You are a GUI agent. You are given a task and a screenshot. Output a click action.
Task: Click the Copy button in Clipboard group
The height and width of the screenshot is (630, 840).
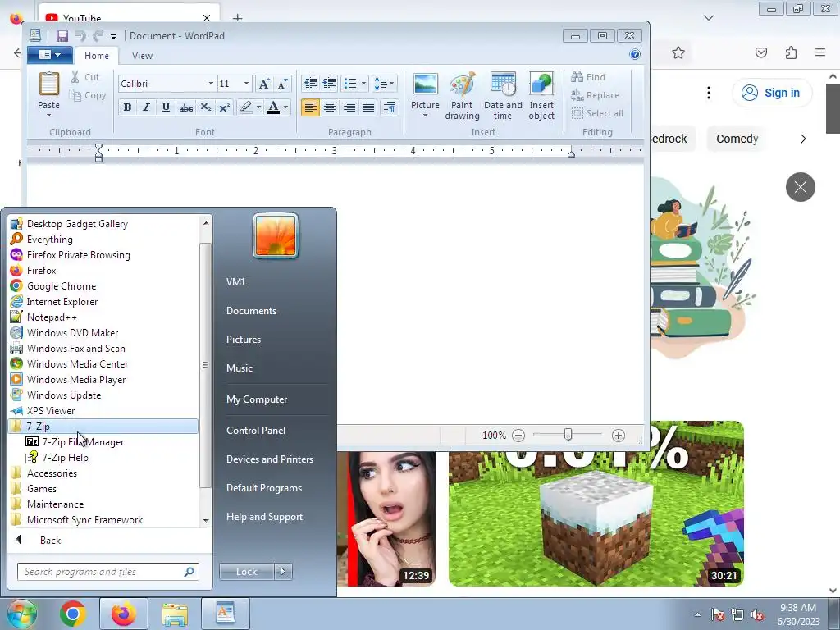pos(88,95)
